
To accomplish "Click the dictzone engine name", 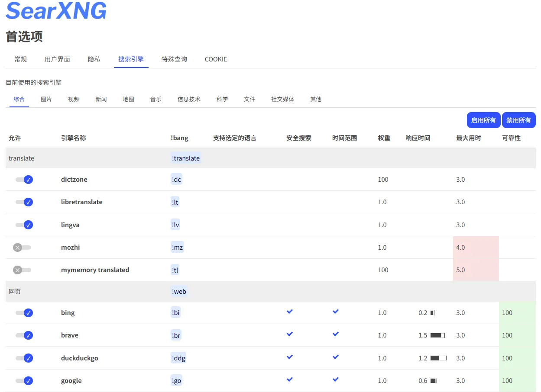I will coord(74,180).
